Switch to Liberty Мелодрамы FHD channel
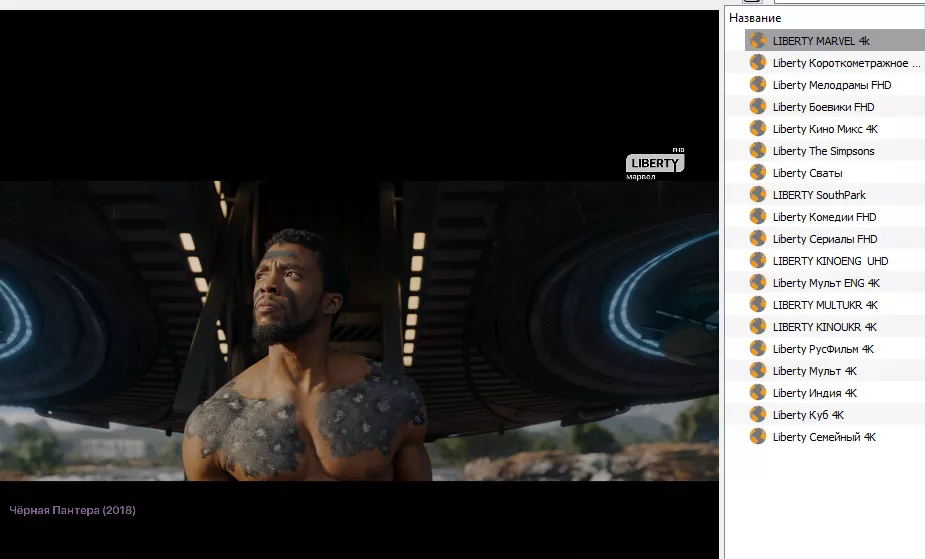Image resolution: width=925 pixels, height=559 pixels. tap(832, 85)
